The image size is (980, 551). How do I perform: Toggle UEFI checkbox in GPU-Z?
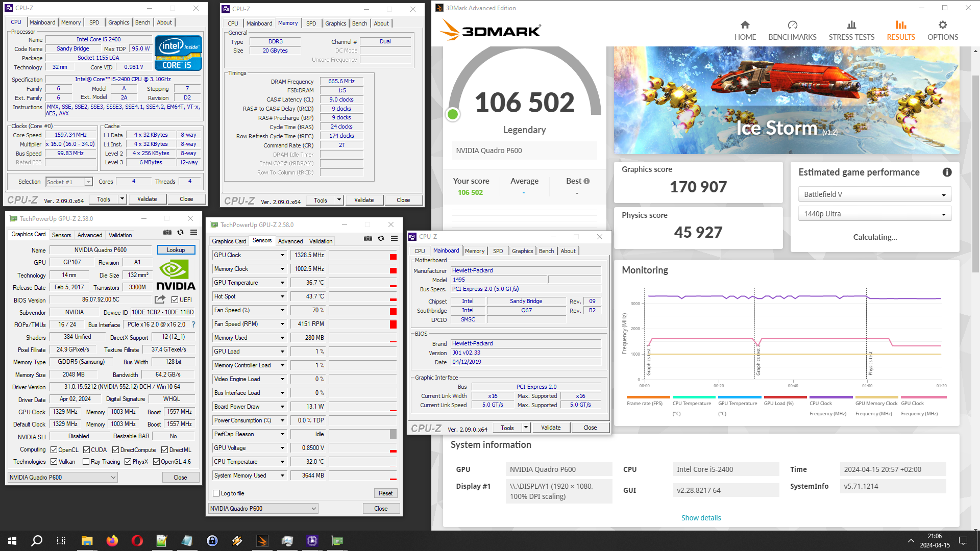tap(175, 300)
